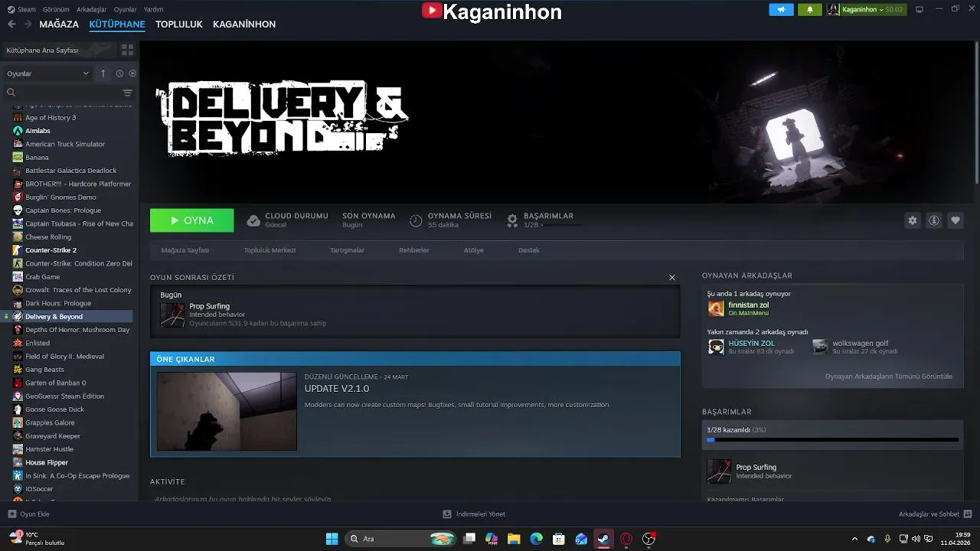Image resolution: width=980 pixels, height=551 pixels.
Task: Open KAGANİNHON profile tab
Action: coord(244,24)
